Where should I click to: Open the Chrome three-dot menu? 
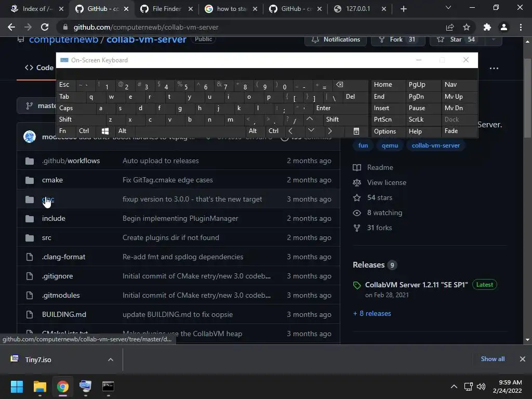(x=521, y=27)
